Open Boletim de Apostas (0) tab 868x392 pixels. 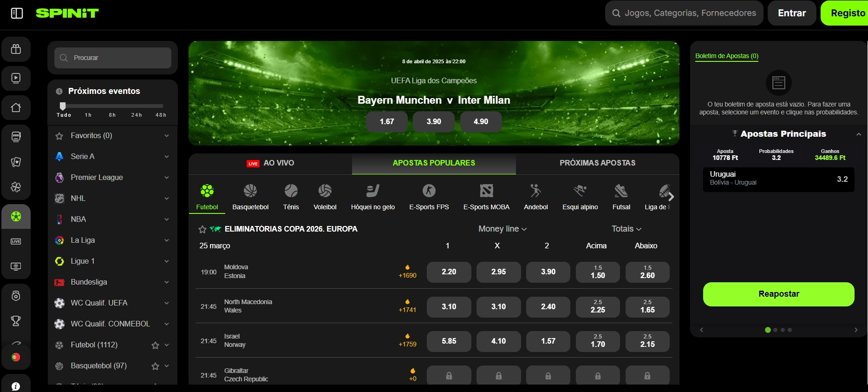(726, 56)
